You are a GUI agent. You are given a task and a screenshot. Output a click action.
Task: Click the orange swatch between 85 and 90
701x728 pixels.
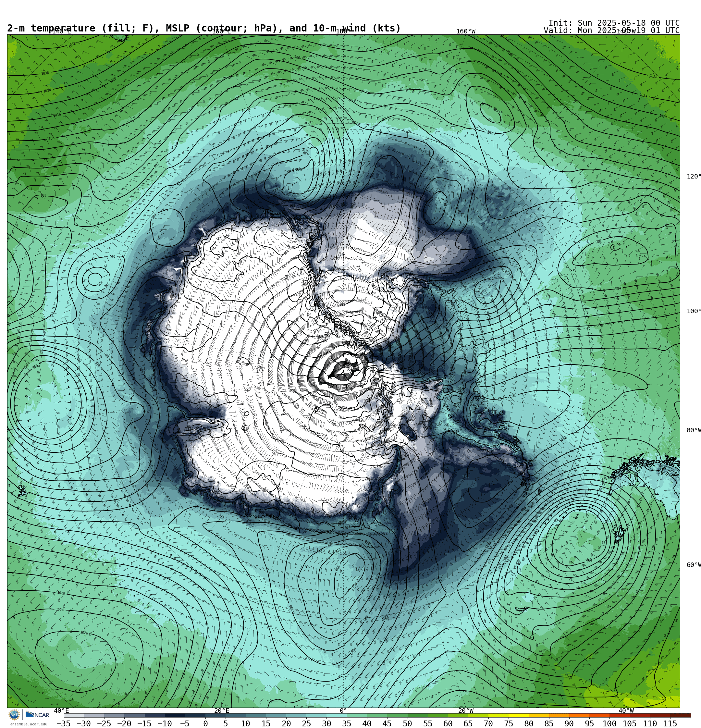click(x=559, y=715)
